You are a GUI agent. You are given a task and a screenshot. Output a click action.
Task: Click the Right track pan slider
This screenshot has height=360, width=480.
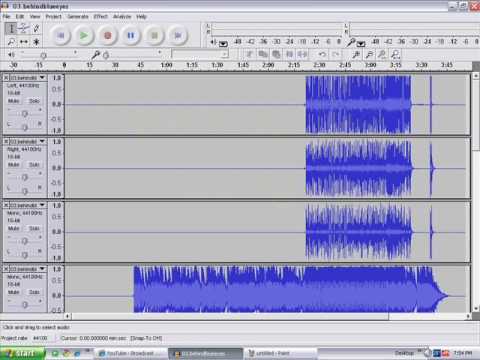[25, 191]
